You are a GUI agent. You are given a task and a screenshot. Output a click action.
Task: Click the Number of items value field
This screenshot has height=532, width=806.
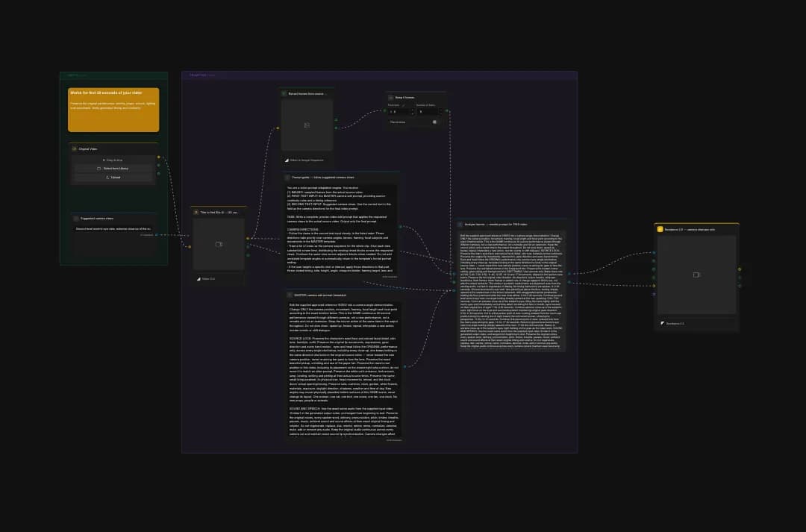tap(427, 111)
